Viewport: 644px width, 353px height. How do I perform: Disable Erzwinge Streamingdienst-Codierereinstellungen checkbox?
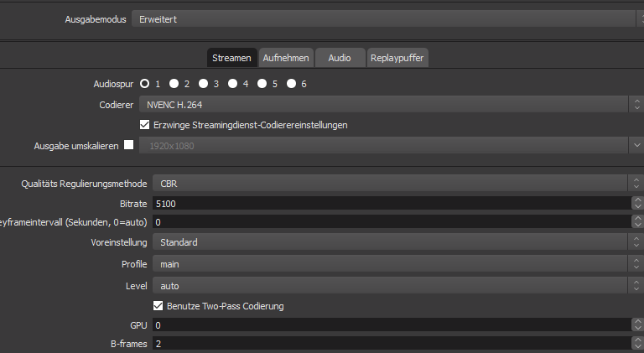[145, 125]
